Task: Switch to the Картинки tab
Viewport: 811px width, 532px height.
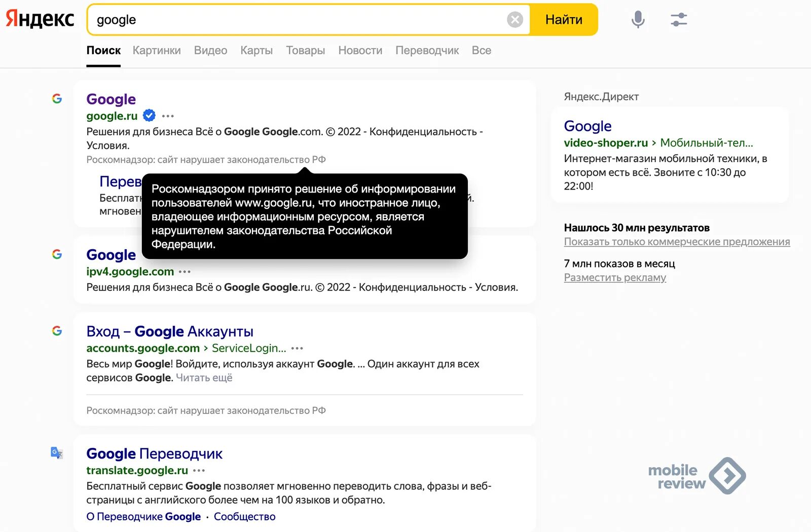Action: 157,51
